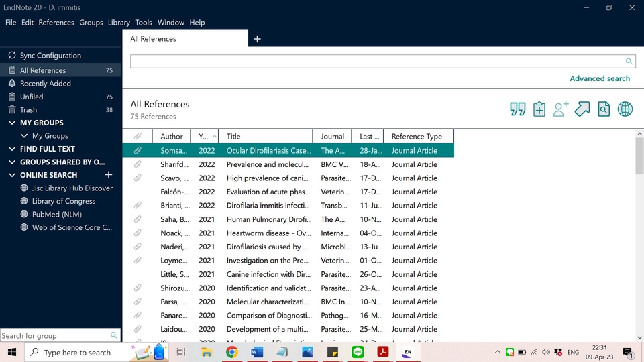Collapse the ONLINE SEARCH section
Viewport: 644px width, 362px height.
(x=12, y=175)
